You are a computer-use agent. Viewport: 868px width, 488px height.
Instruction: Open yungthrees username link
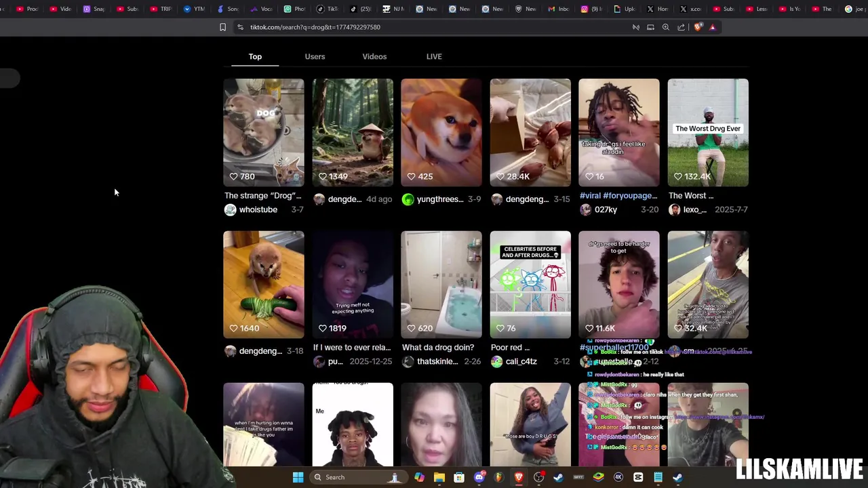click(x=439, y=199)
